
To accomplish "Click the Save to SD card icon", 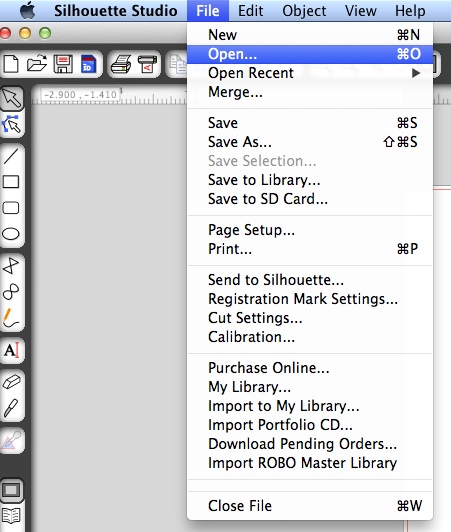I will click(x=88, y=64).
